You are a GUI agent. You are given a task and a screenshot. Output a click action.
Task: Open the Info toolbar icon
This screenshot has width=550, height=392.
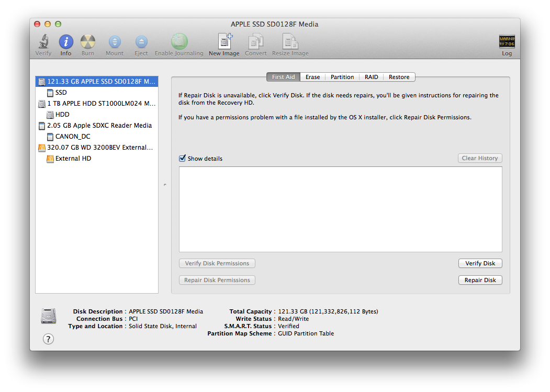click(66, 42)
